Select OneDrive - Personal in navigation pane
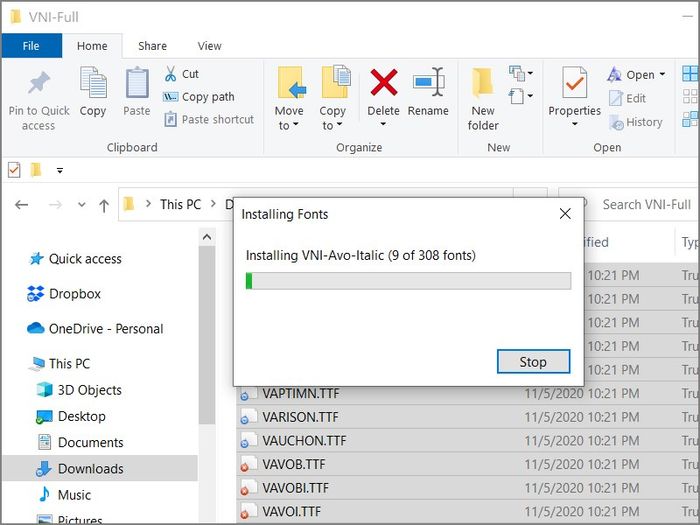Image resolution: width=700 pixels, height=525 pixels. point(95,329)
